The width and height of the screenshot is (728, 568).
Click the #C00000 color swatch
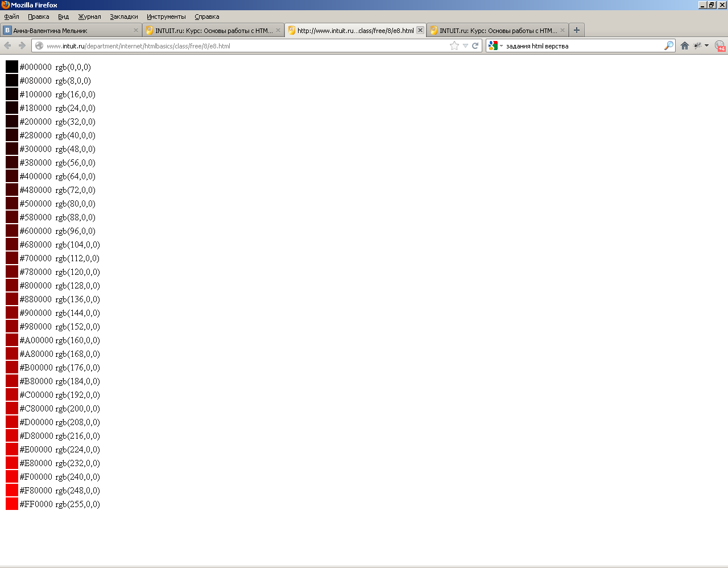pos(12,395)
